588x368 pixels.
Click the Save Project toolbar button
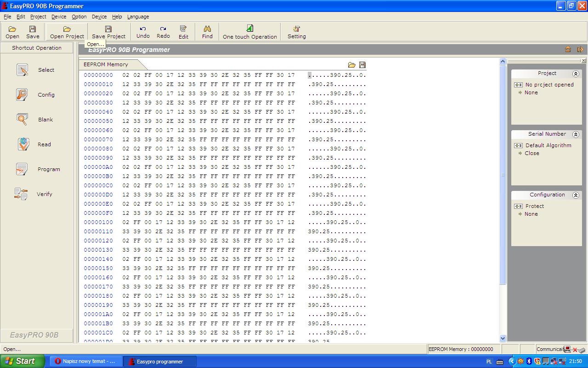108,32
